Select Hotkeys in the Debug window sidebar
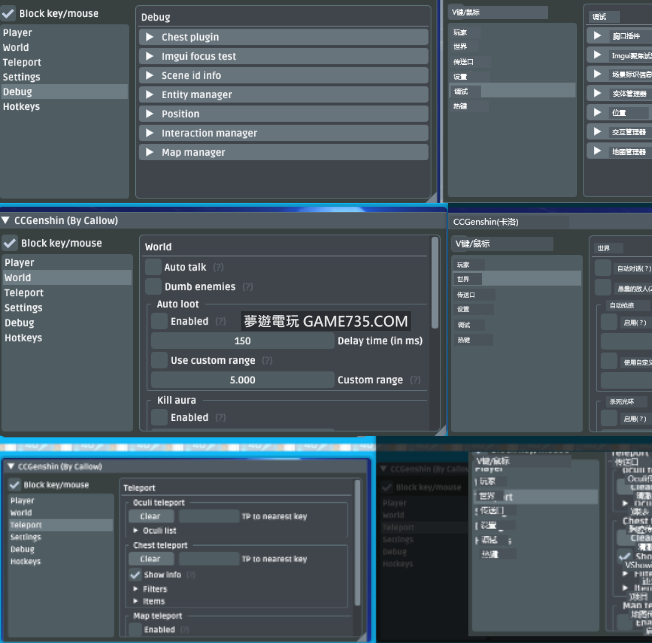 pos(21,107)
